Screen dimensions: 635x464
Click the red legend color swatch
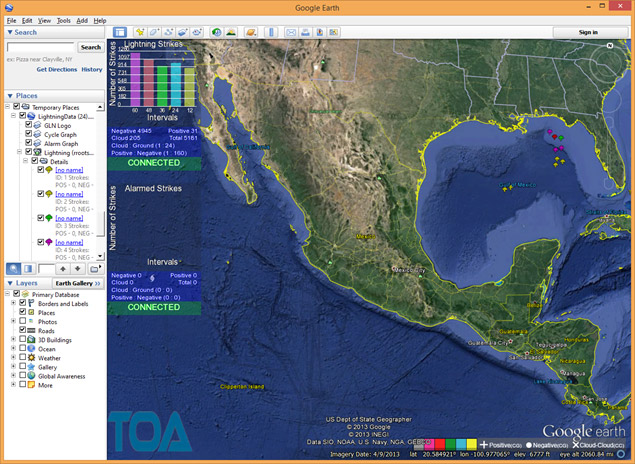tap(440, 445)
